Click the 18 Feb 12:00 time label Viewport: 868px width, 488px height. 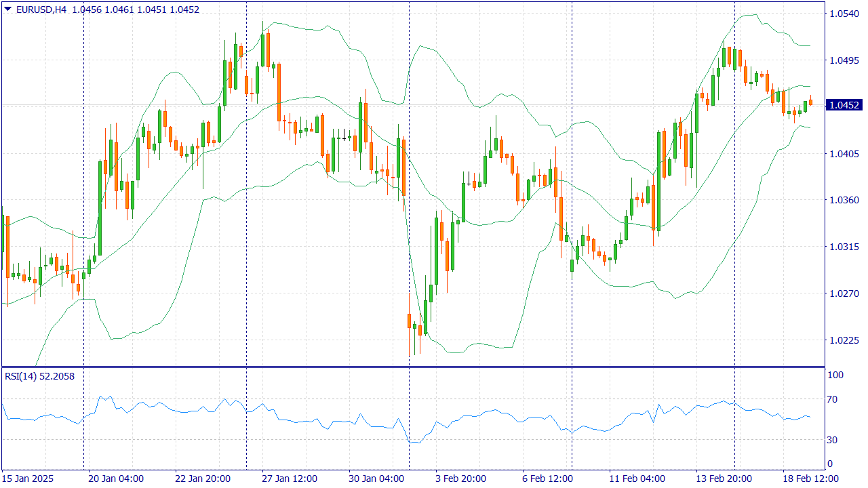click(x=810, y=479)
